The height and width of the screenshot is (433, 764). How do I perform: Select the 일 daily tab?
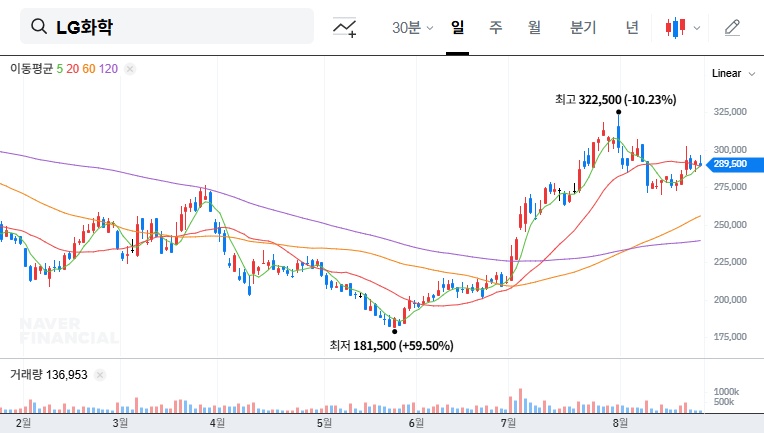click(x=457, y=27)
